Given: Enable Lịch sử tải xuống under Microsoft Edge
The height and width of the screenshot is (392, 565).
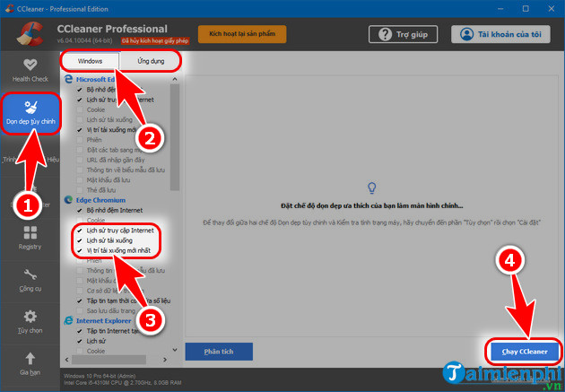Looking at the screenshot, I should 80,119.
